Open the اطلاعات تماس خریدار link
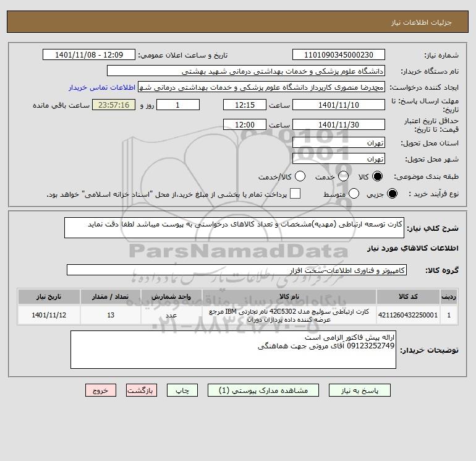 pyautogui.click(x=102, y=87)
